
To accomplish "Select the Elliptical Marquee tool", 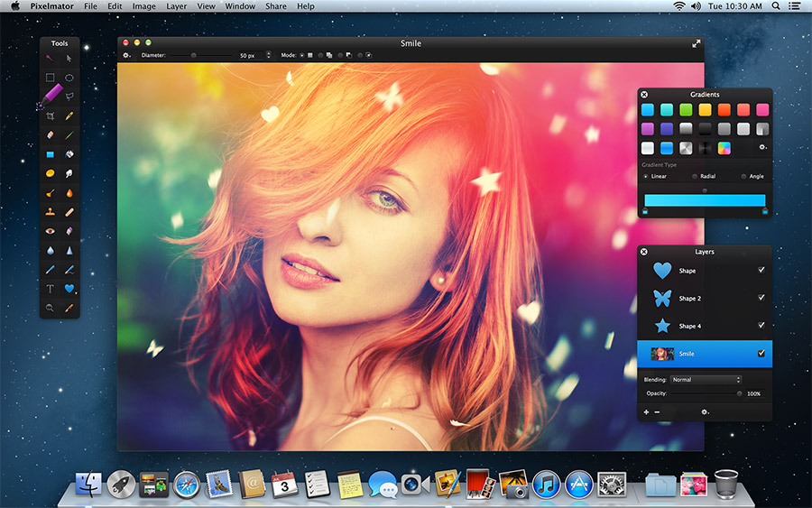I will point(69,78).
